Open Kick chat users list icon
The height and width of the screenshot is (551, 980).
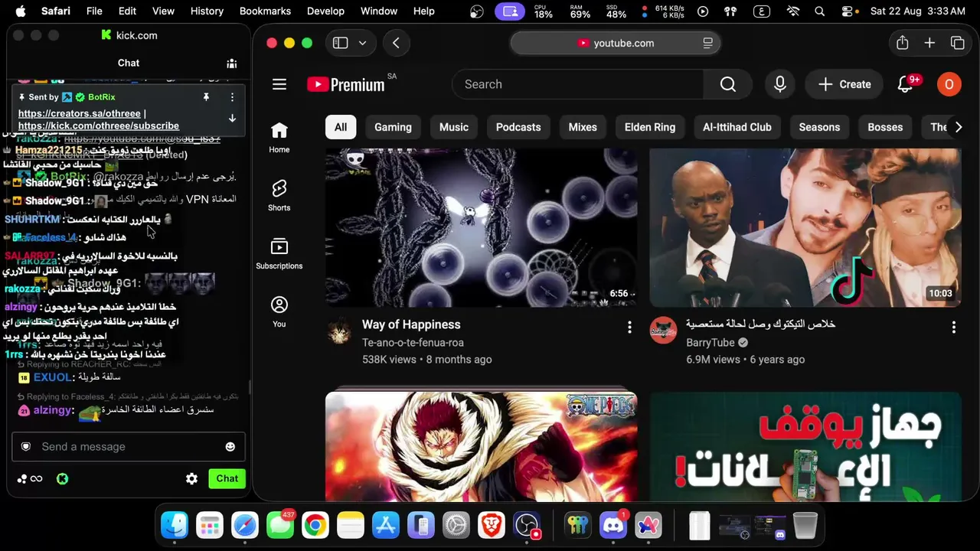[x=232, y=64]
